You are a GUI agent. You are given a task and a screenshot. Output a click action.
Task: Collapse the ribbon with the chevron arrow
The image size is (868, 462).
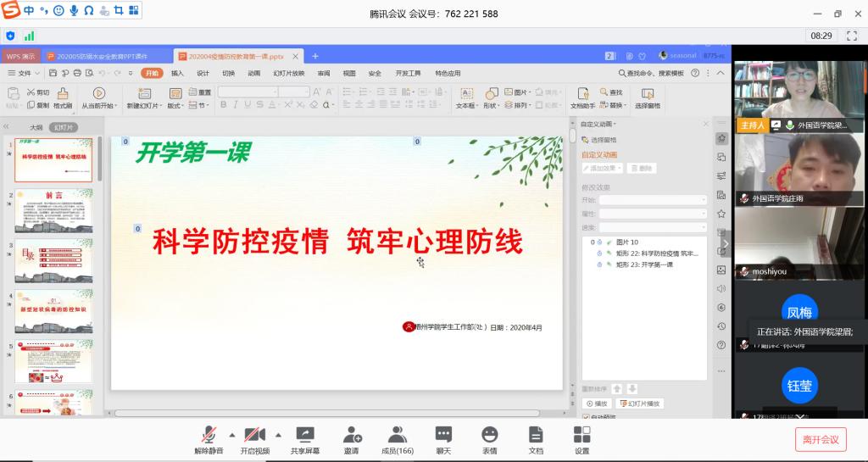click(x=721, y=73)
